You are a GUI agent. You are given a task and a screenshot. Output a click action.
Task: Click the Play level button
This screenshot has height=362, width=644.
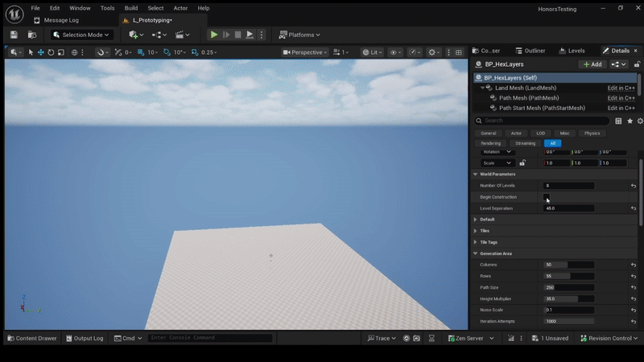click(x=213, y=35)
